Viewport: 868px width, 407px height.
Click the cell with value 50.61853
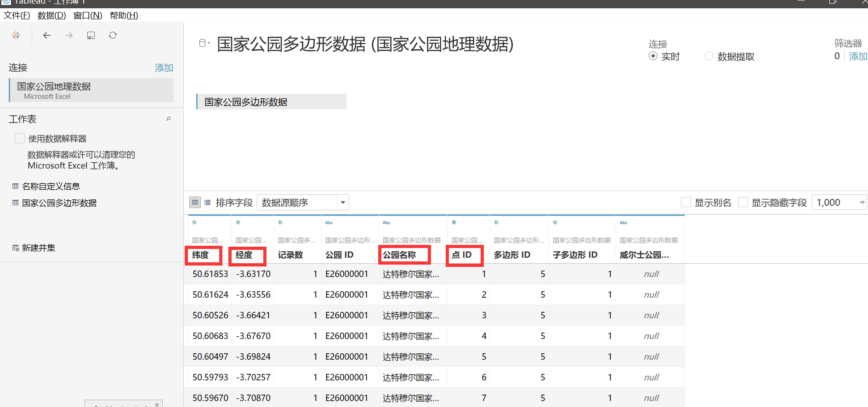point(210,274)
